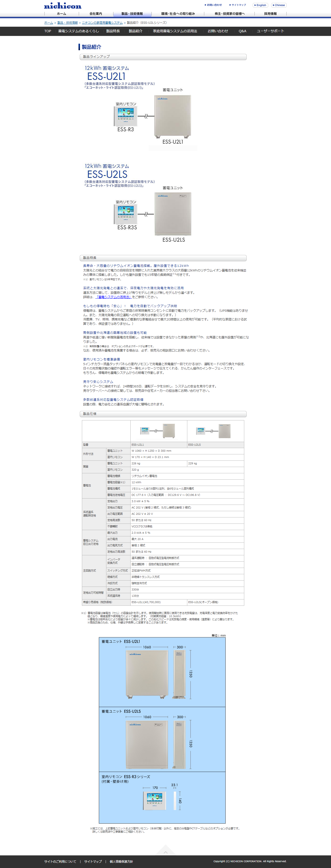Click the 室内リモコンを標準装備 feature heading

tap(101, 360)
